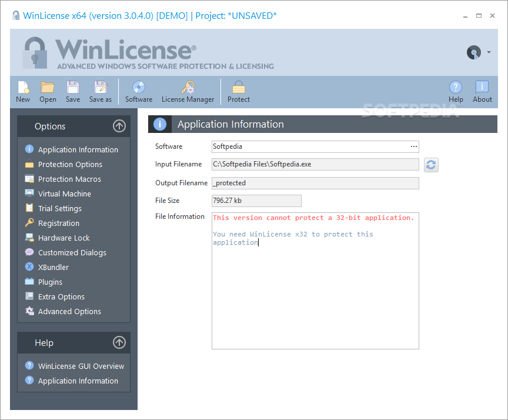Expand the dropdown arrow beside the header circle icon

pos(489,52)
